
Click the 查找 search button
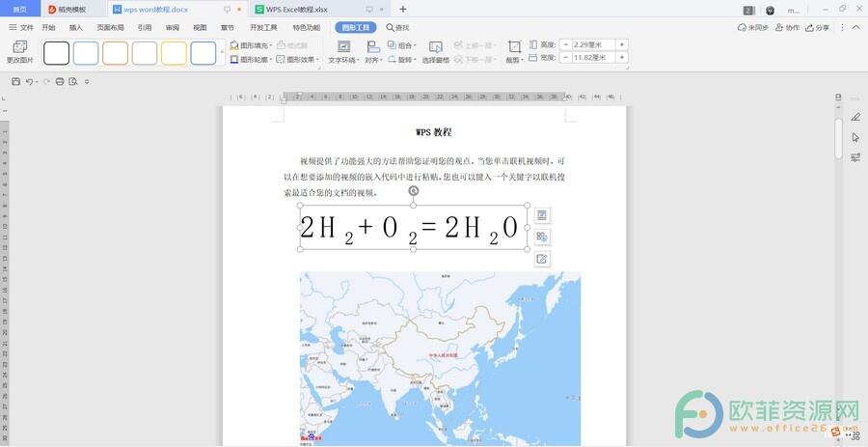click(397, 27)
